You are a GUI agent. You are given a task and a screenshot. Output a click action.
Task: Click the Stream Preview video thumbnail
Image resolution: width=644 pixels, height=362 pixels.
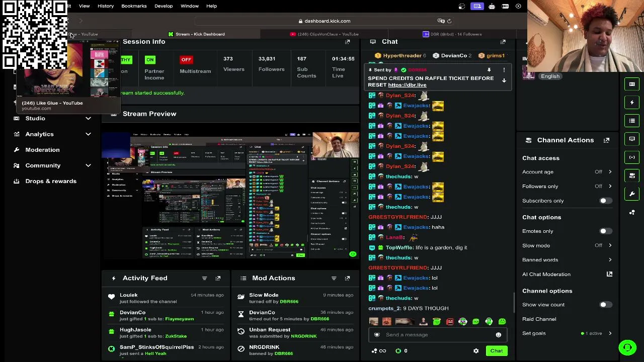(231, 196)
